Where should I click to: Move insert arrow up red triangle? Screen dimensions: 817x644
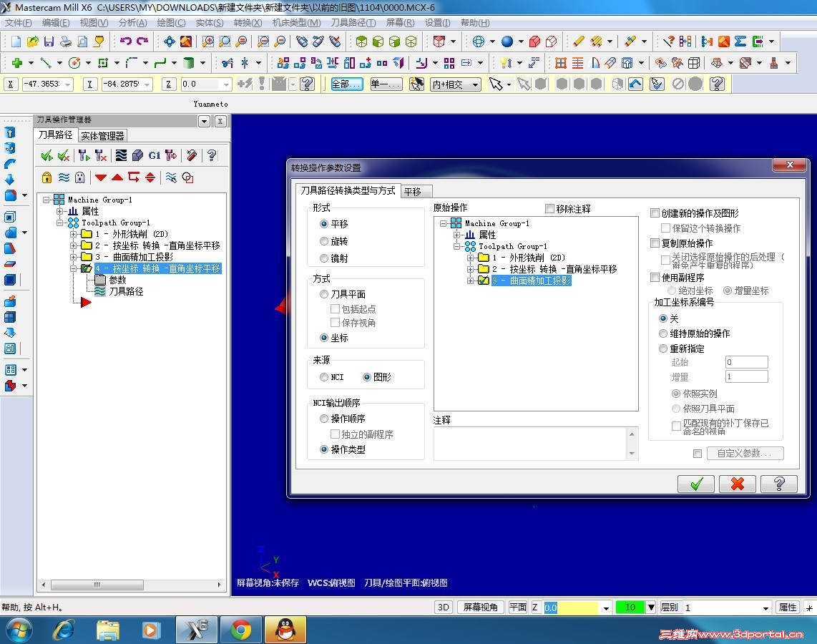[117, 177]
